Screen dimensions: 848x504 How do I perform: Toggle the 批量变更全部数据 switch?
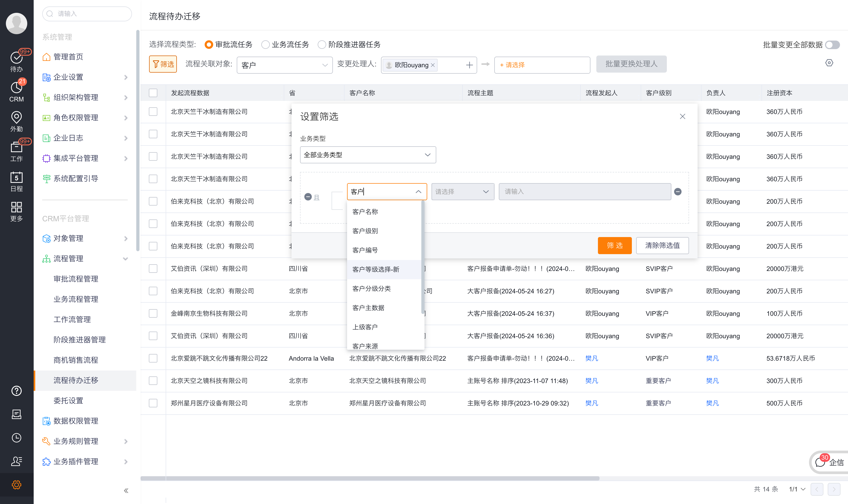click(x=832, y=45)
